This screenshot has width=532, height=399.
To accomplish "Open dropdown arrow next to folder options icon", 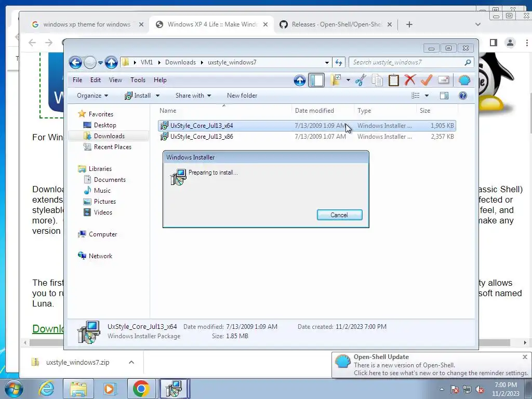I will click(348, 81).
